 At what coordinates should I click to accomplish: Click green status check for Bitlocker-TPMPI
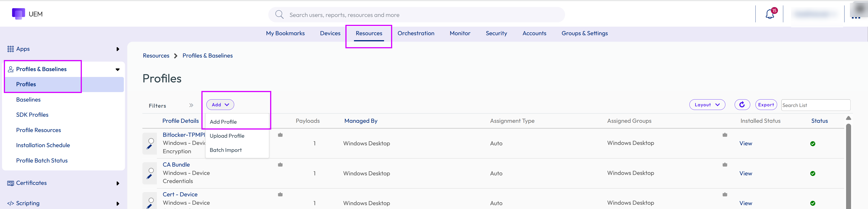[813, 144]
